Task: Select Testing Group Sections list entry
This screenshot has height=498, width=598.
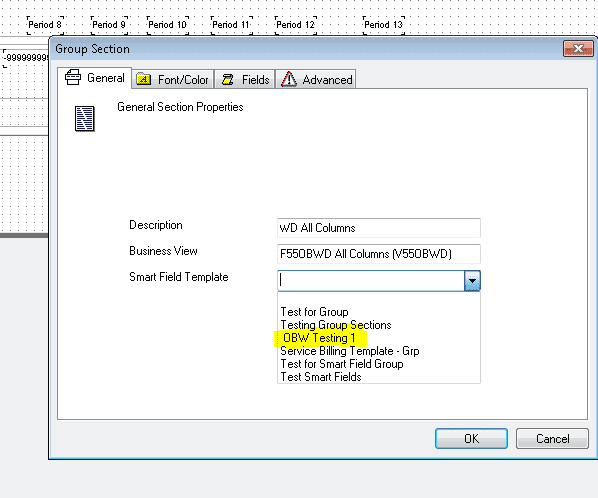Action: coord(336,325)
